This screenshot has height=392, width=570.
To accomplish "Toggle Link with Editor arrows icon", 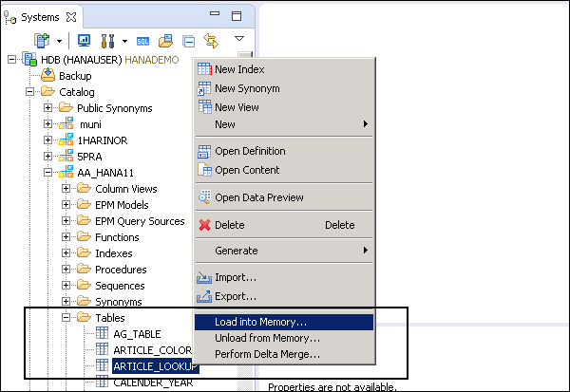I will click(x=211, y=40).
